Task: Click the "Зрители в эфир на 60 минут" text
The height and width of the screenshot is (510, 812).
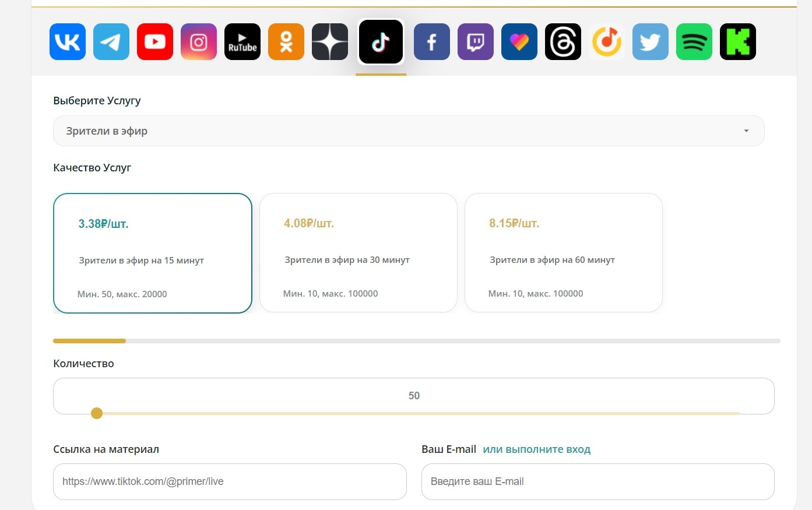Action: point(553,260)
